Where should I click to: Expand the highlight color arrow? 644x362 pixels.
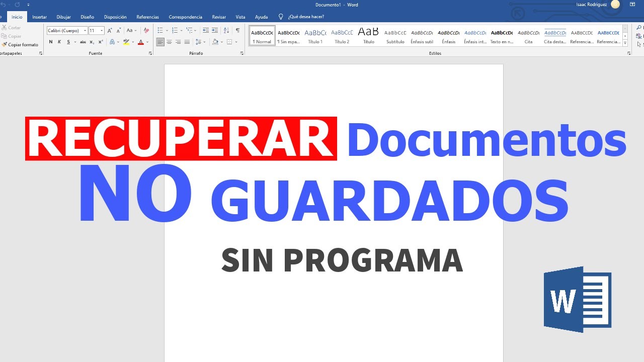133,42
